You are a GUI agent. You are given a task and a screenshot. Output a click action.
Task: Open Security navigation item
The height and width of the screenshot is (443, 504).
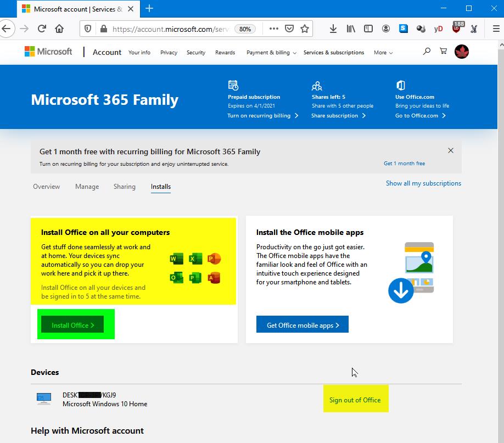tap(196, 52)
